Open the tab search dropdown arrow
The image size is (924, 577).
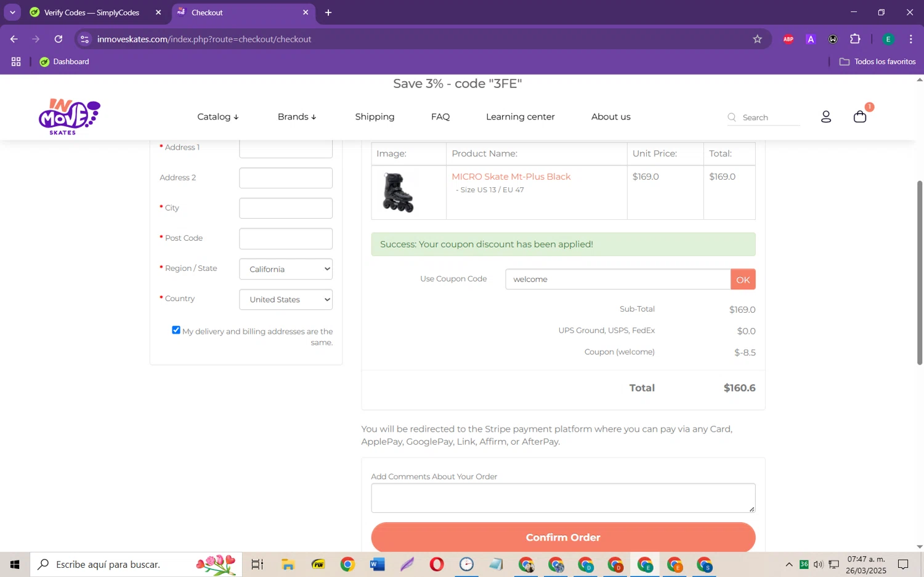(12, 12)
